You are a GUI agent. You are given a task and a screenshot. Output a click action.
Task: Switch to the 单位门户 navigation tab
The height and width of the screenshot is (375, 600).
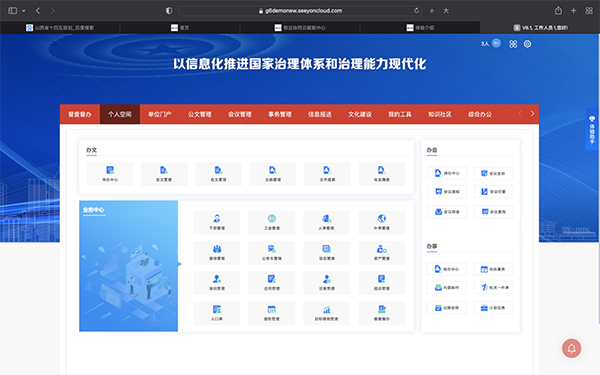click(x=160, y=114)
